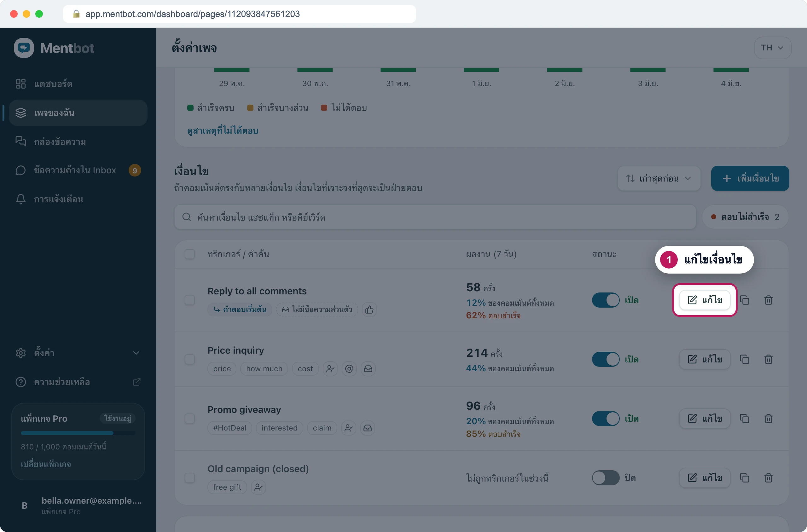Enable the Old campaign (closed) toggle
The image size is (807, 532).
point(606,478)
